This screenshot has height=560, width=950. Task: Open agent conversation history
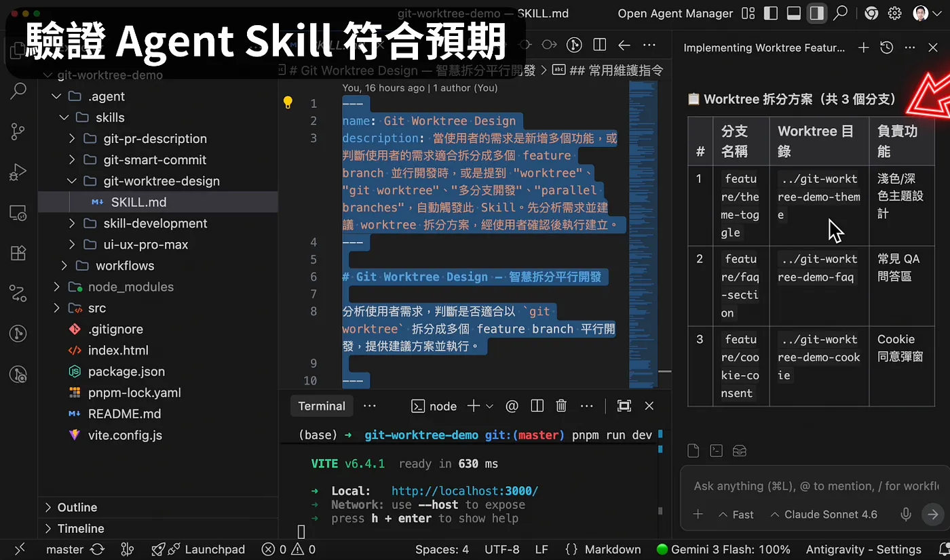click(886, 47)
